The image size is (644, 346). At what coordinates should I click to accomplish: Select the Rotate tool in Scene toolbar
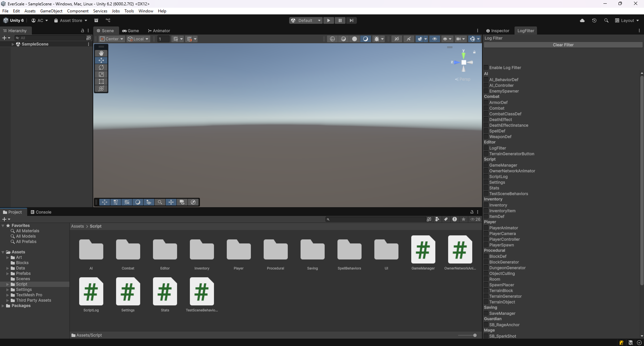(101, 67)
